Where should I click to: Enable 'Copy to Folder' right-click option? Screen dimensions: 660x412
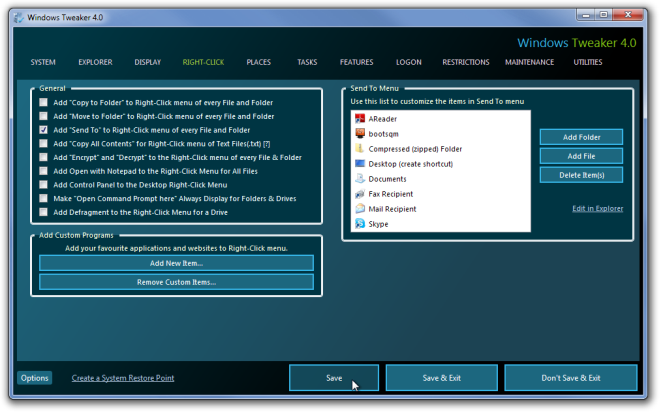point(43,102)
